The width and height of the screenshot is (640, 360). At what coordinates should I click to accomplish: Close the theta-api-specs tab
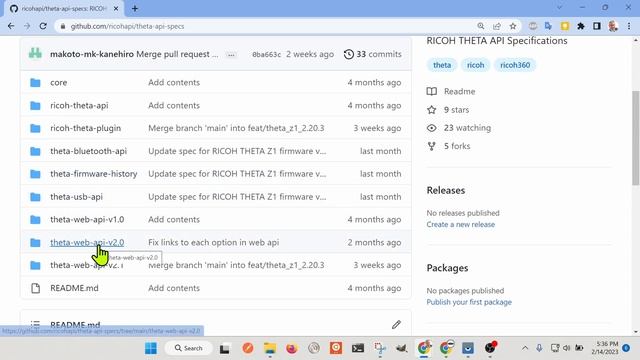tap(116, 8)
